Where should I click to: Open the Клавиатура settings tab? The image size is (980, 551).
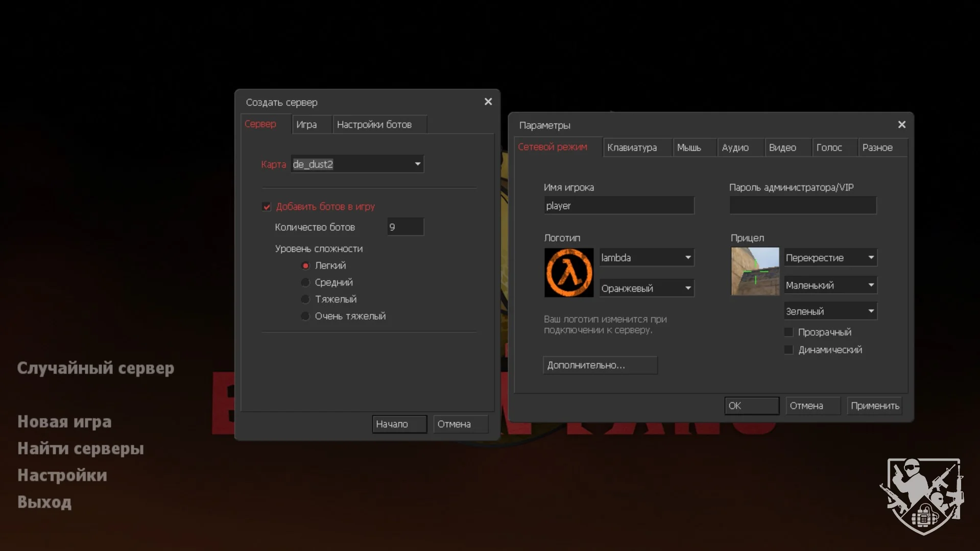click(632, 148)
